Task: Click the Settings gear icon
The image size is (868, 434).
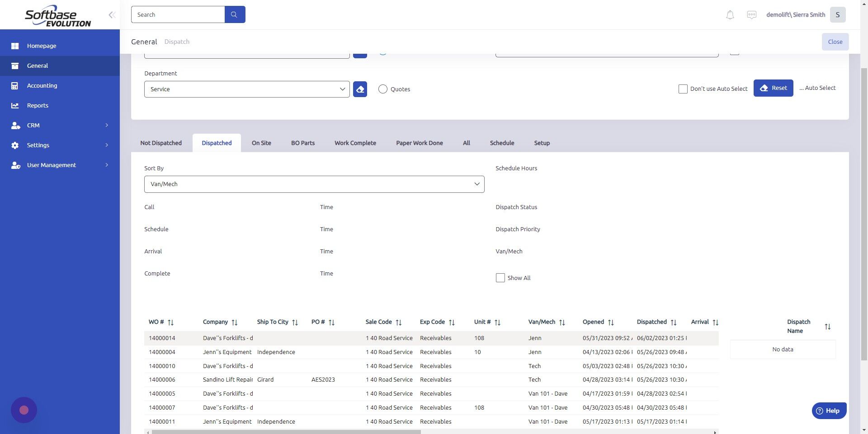Action: [x=15, y=145]
